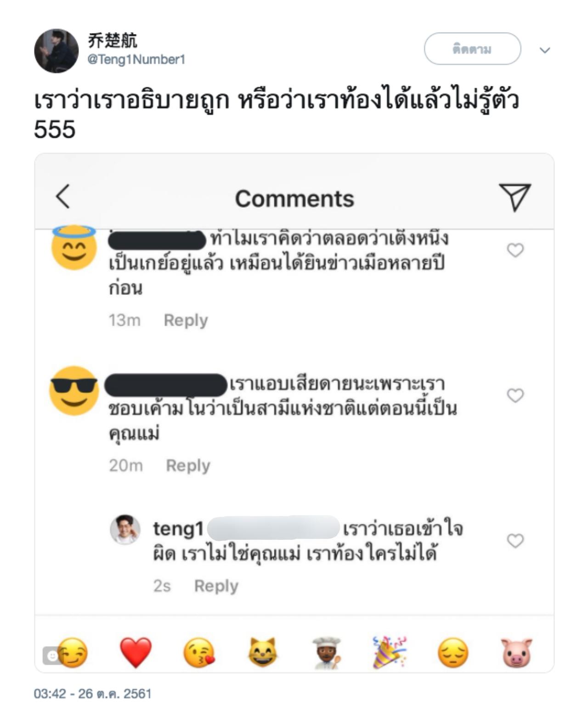Pick the party popper emoji

[x=390, y=652]
